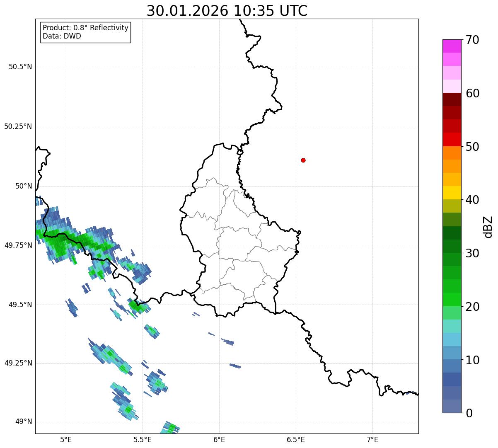Click the 50.5°N latitude label
The image size is (498, 448).
[20, 67]
